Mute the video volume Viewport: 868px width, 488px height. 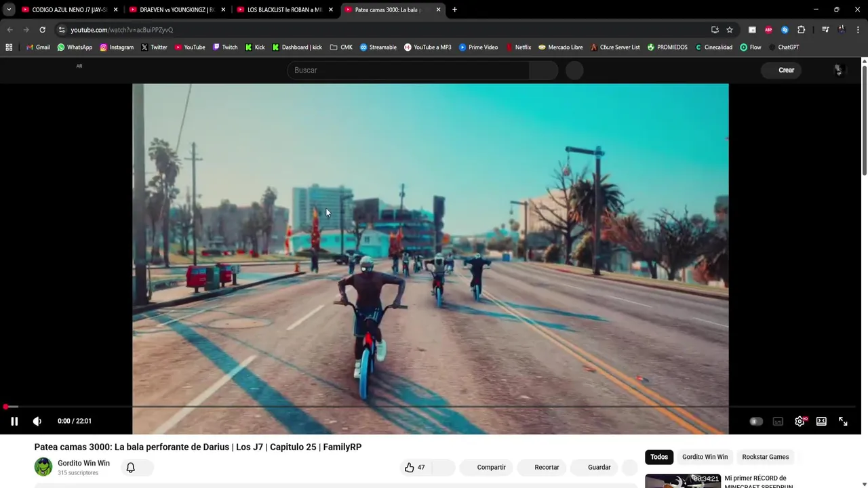click(37, 421)
